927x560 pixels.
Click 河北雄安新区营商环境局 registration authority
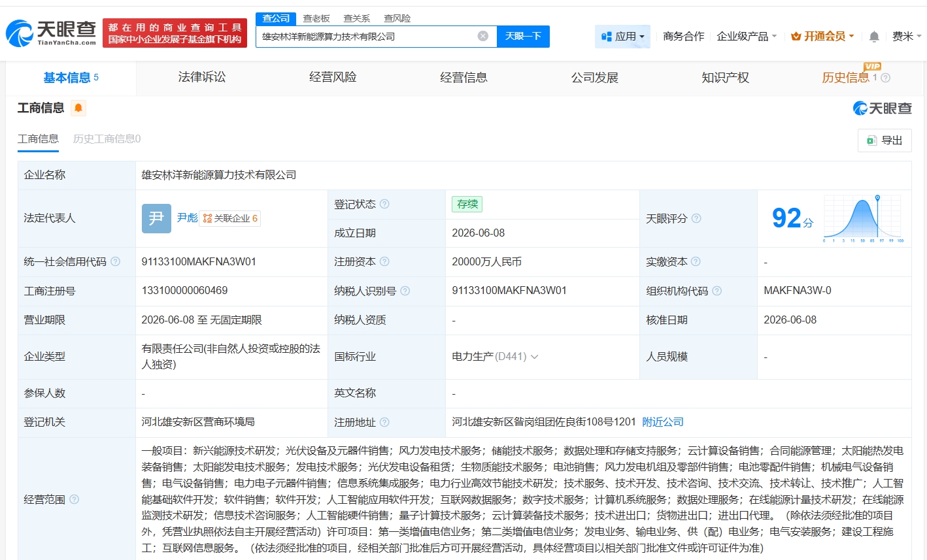(x=198, y=422)
